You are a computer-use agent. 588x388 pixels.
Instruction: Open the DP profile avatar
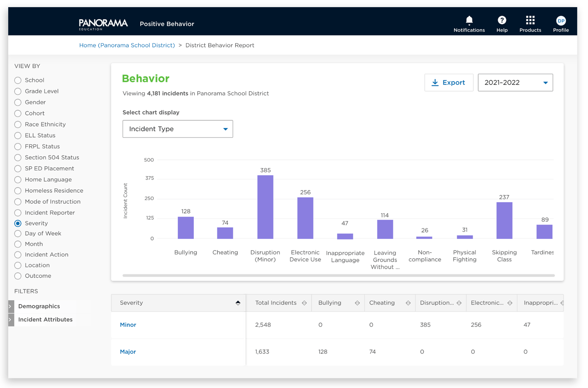point(561,20)
